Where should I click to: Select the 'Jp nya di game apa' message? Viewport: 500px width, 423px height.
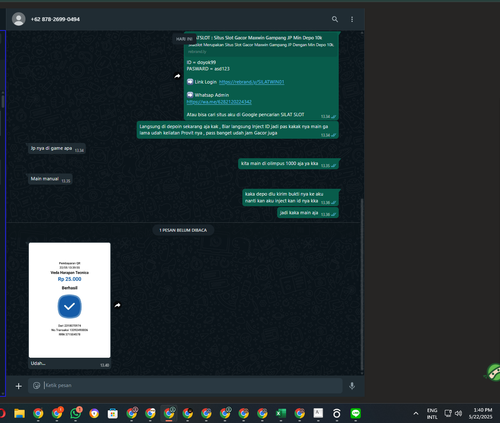tap(57, 149)
